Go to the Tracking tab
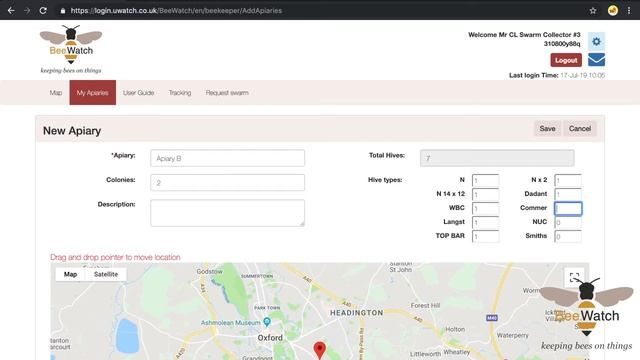 (x=180, y=93)
